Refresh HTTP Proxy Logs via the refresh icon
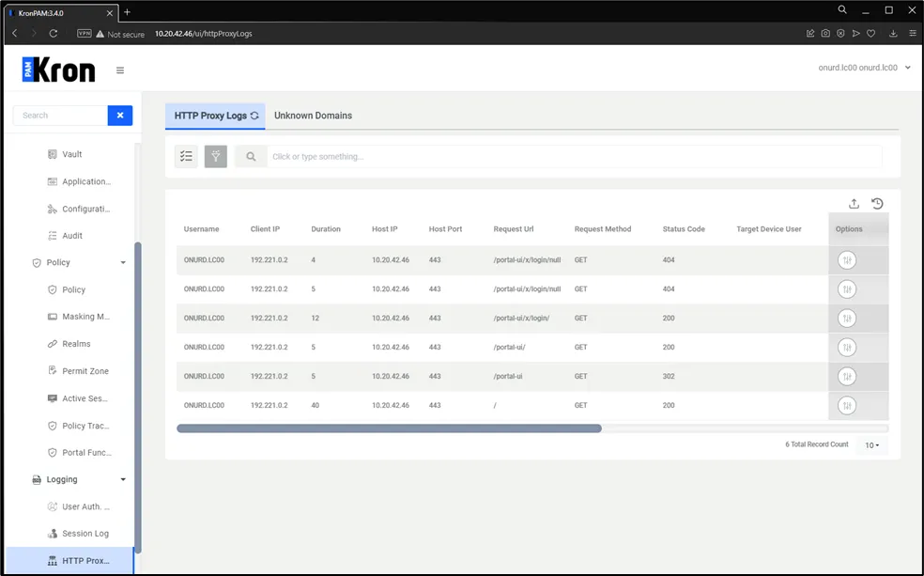 (x=254, y=116)
